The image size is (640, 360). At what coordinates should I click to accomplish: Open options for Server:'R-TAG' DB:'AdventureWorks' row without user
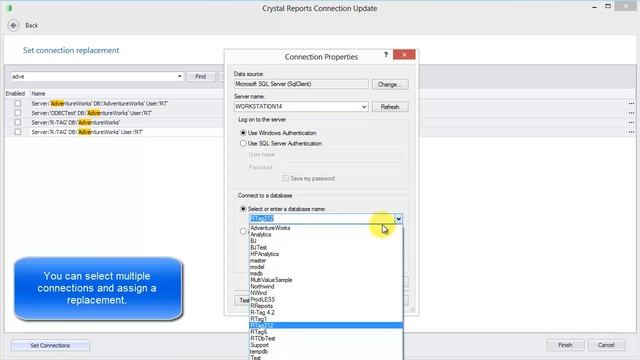tap(631, 122)
